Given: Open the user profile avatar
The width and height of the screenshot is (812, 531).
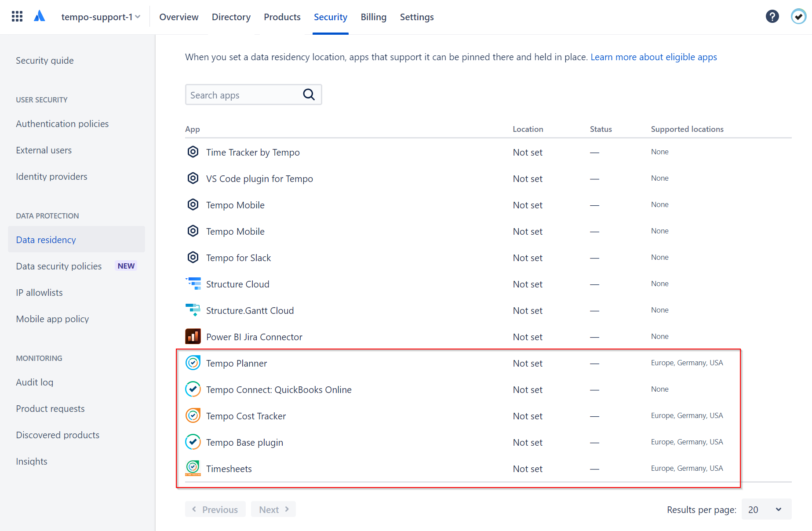Looking at the screenshot, I should (x=798, y=17).
